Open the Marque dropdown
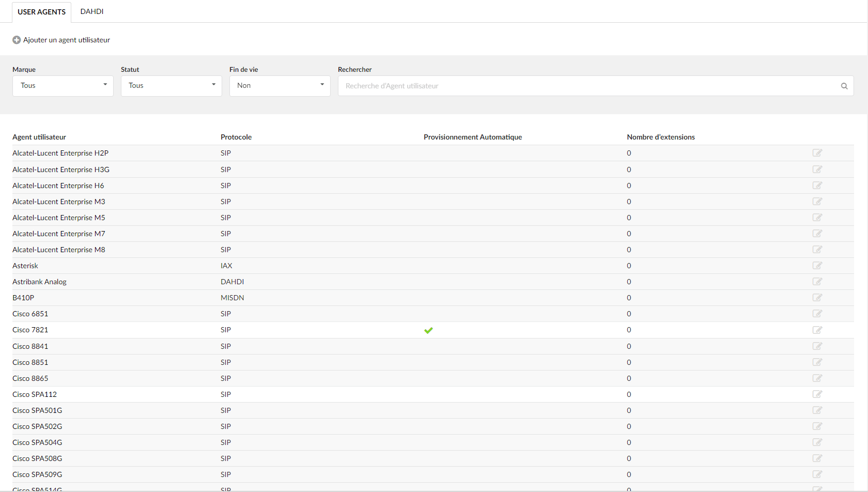 coord(63,86)
